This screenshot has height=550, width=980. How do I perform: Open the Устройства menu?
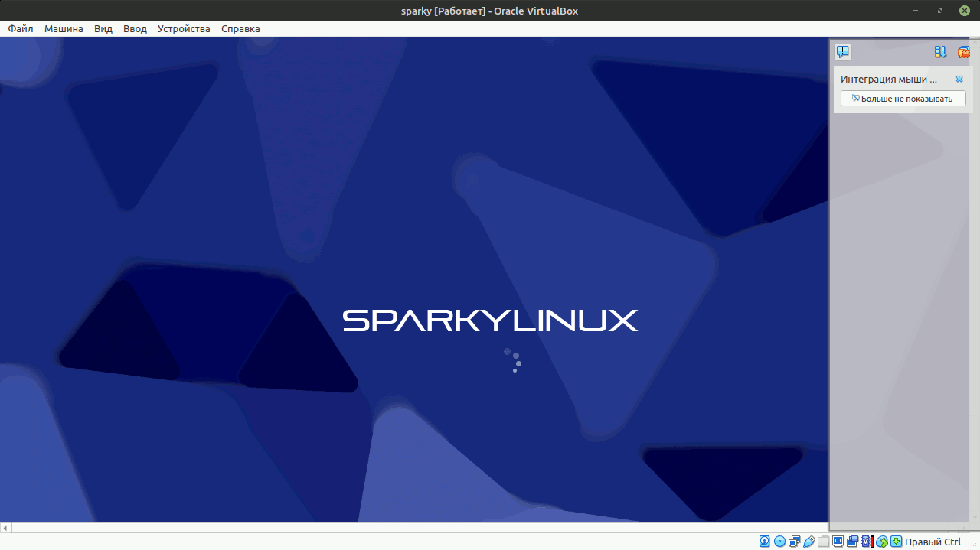tap(184, 28)
